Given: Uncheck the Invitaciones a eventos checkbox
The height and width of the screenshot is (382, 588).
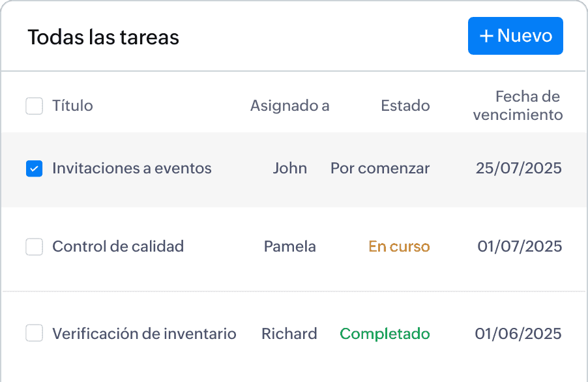Looking at the screenshot, I should 34,169.
